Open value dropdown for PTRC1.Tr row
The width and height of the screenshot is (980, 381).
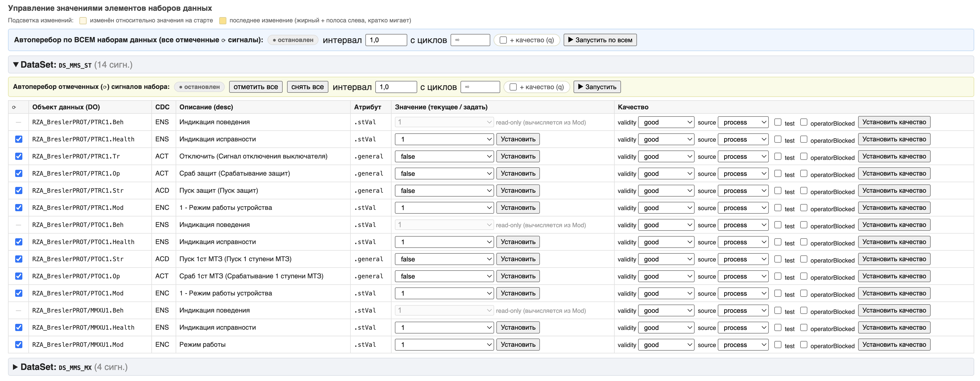(x=444, y=156)
